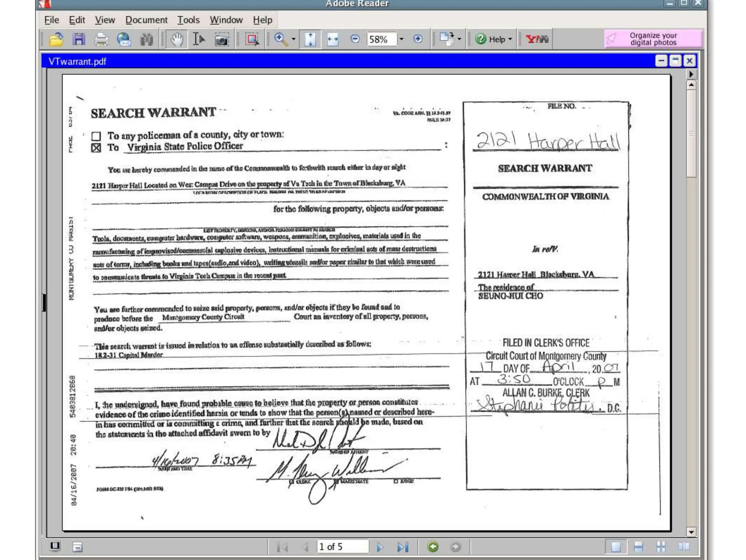Open the Tools menu
This screenshot has width=746, height=560.
pos(188,20)
